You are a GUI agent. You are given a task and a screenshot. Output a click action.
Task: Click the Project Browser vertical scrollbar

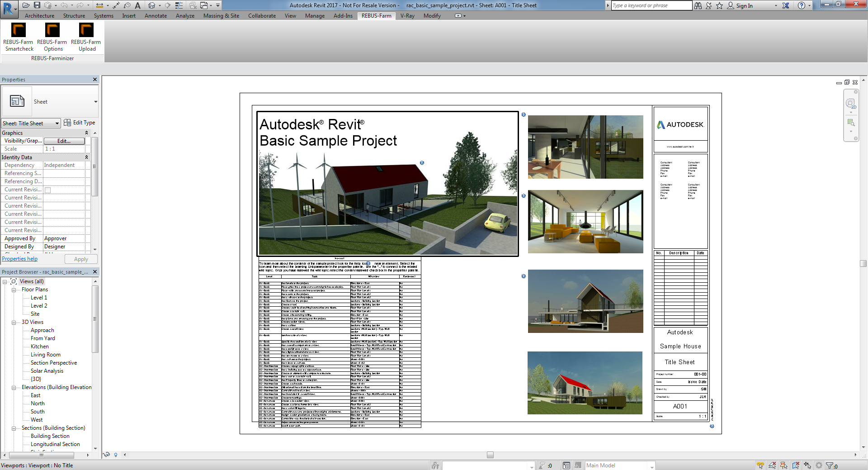pyautogui.click(x=95, y=319)
